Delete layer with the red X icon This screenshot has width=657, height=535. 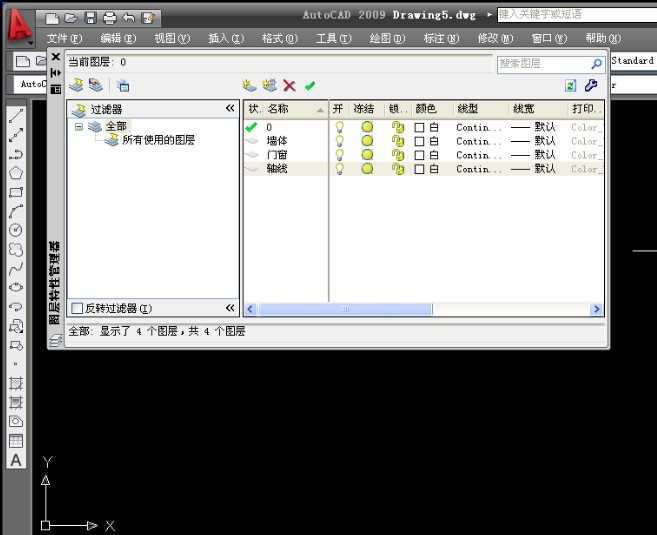pos(289,85)
